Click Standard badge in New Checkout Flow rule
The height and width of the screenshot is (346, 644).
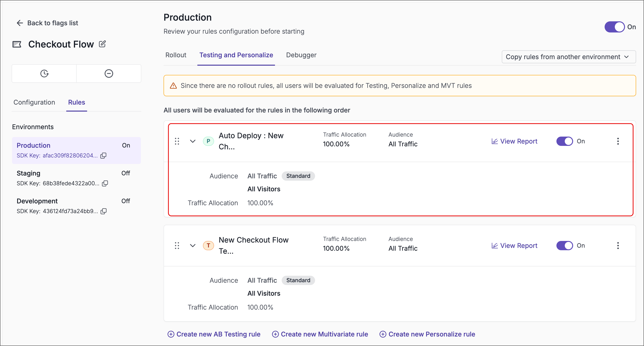(x=298, y=280)
